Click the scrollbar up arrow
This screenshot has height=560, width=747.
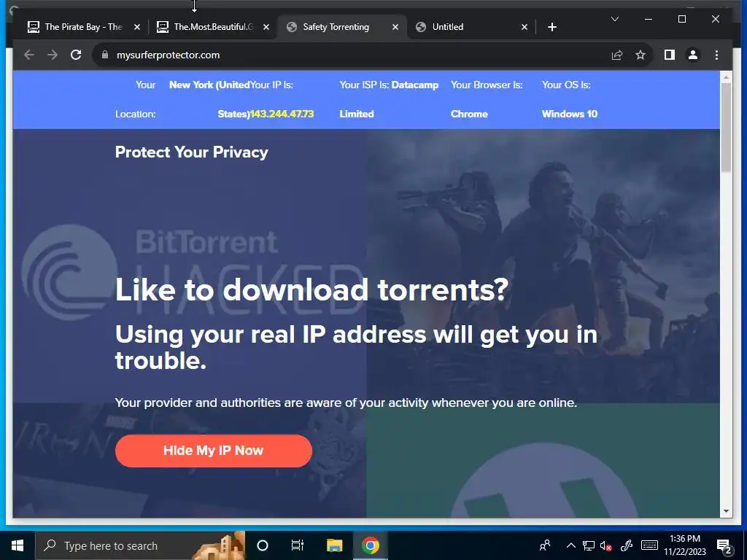point(726,77)
